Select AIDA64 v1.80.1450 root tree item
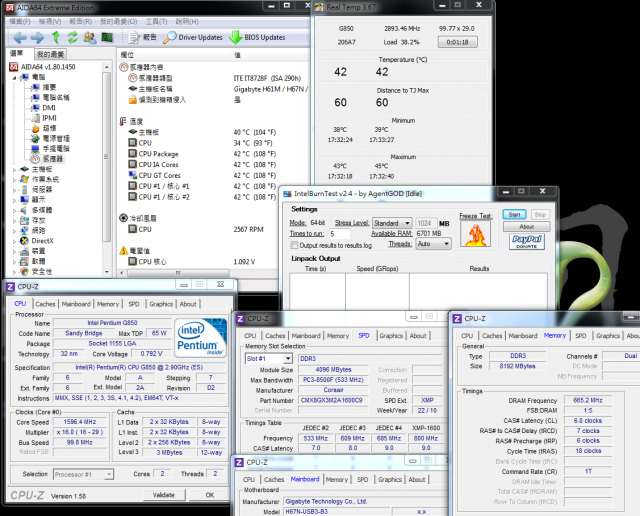This screenshot has width=640, height=516. [42, 67]
